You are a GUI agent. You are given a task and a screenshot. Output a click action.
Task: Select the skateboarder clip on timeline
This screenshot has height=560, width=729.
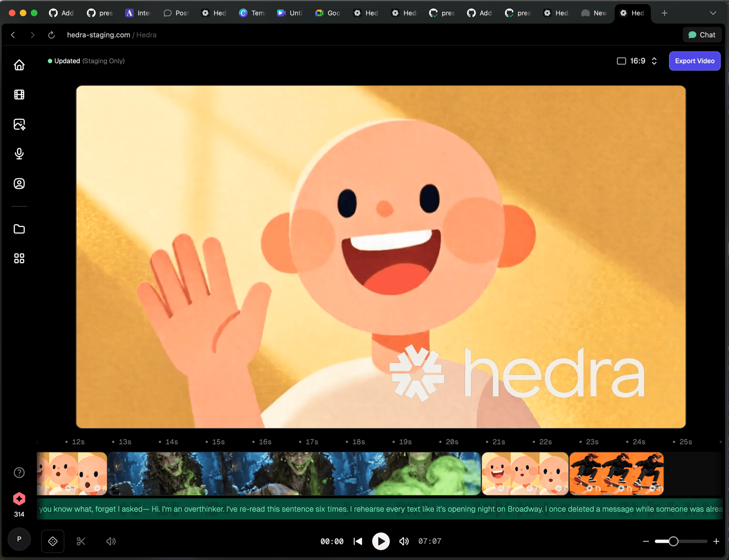pos(616,473)
